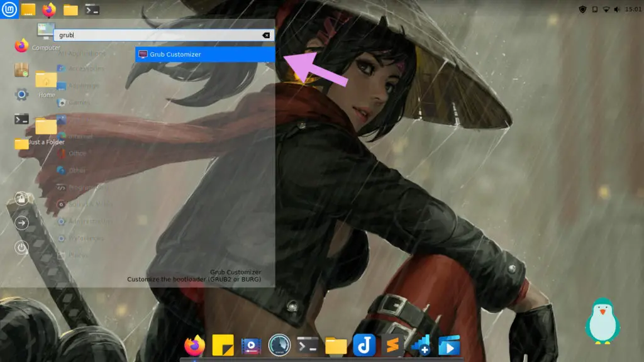
Task: Open the yellow sticky notes dock icon
Action: tap(223, 345)
